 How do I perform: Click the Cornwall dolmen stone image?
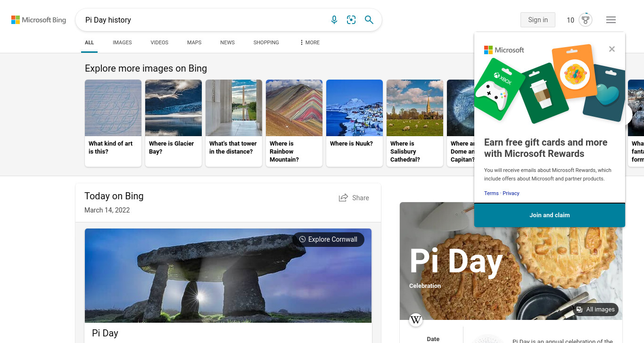[228, 276]
